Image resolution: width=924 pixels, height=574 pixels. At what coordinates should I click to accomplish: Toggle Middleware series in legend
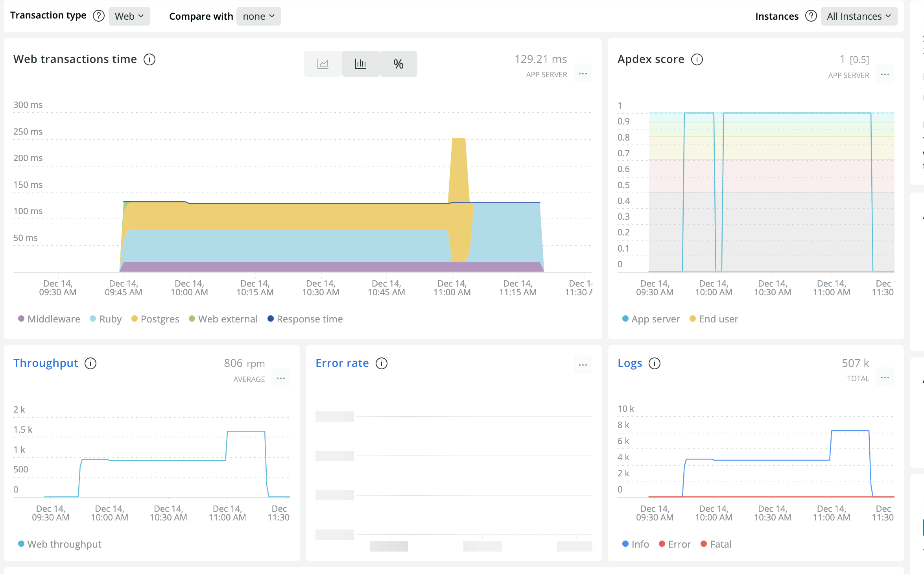(x=49, y=319)
